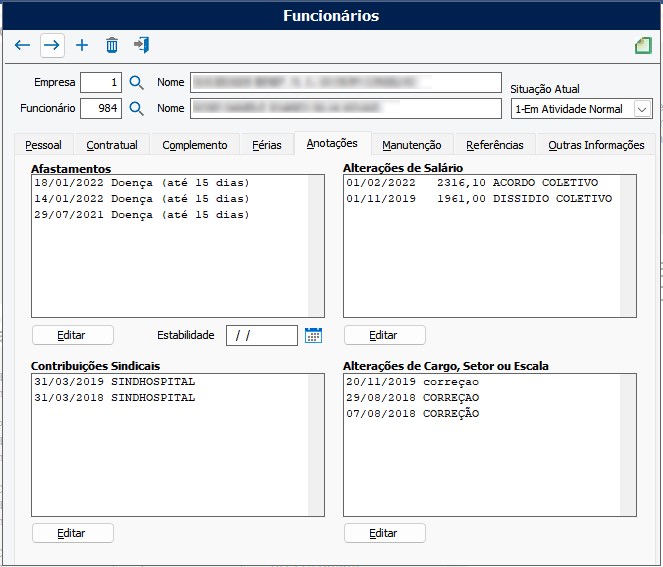Exit form using door icon
The width and height of the screenshot is (663, 567).
(x=142, y=45)
